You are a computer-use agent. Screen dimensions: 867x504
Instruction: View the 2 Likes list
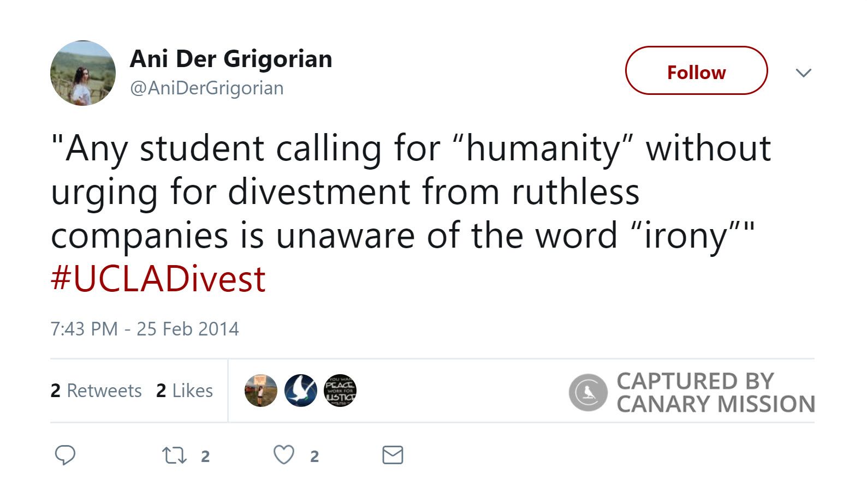pyautogui.click(x=185, y=391)
